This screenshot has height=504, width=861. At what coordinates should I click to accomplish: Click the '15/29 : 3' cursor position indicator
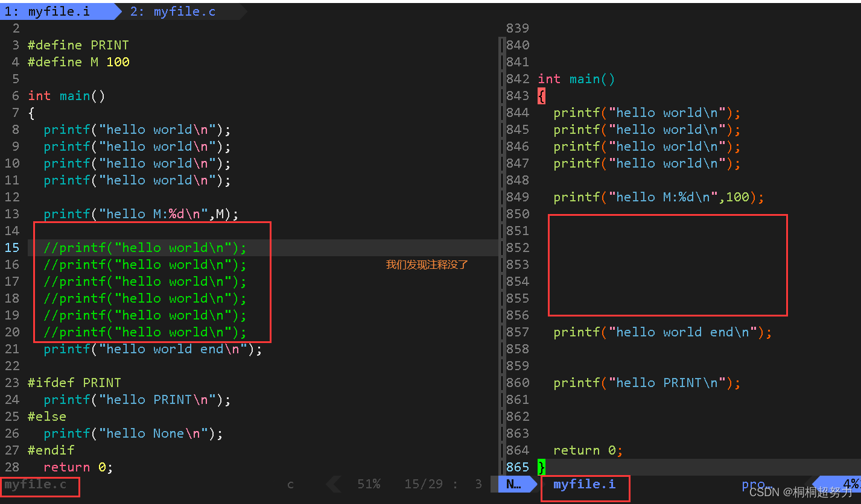(443, 484)
